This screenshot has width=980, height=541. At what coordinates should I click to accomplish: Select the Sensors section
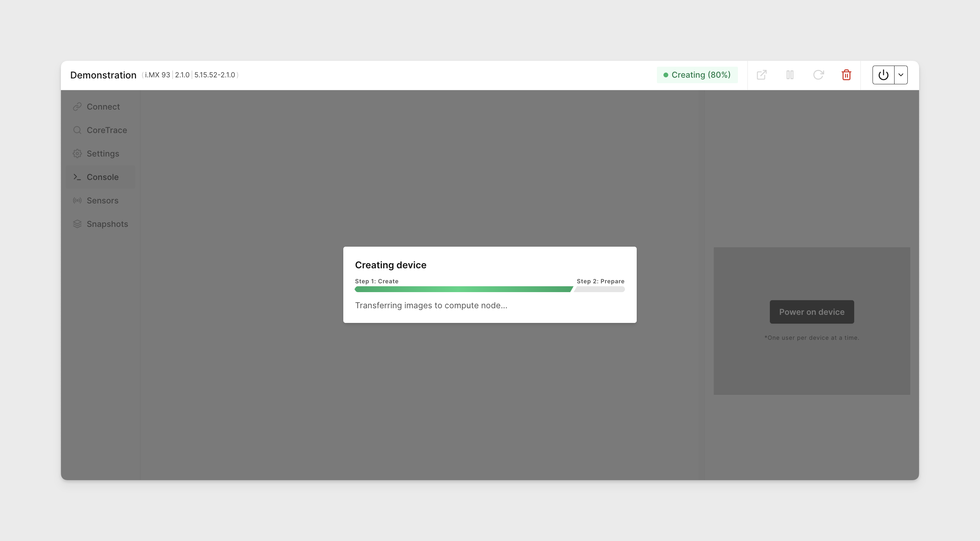pos(103,200)
